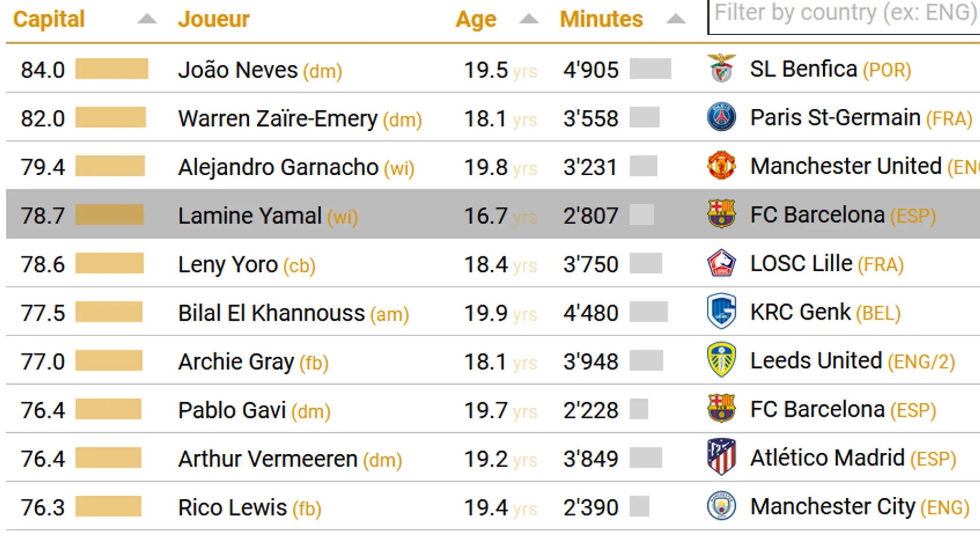Sort by Capital using its arrow
Image resolution: width=980 pixels, height=536 pixels.
[147, 19]
